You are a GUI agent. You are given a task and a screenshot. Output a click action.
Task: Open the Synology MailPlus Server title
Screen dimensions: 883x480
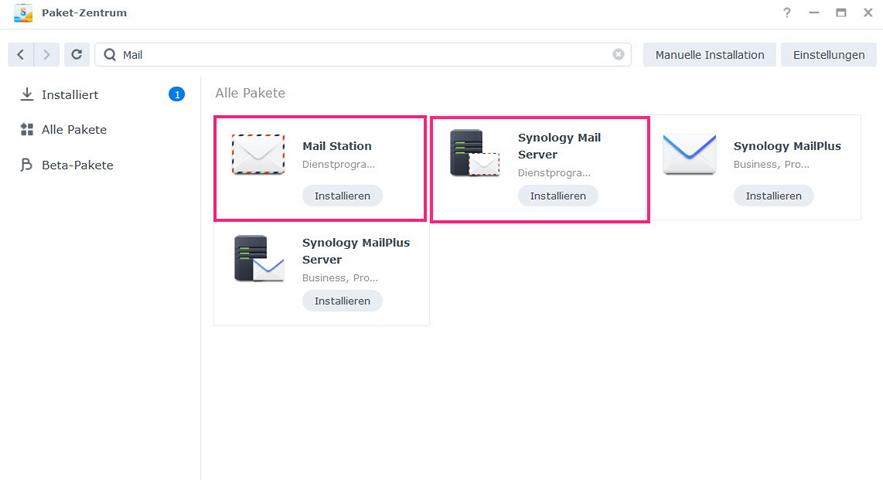(x=356, y=251)
